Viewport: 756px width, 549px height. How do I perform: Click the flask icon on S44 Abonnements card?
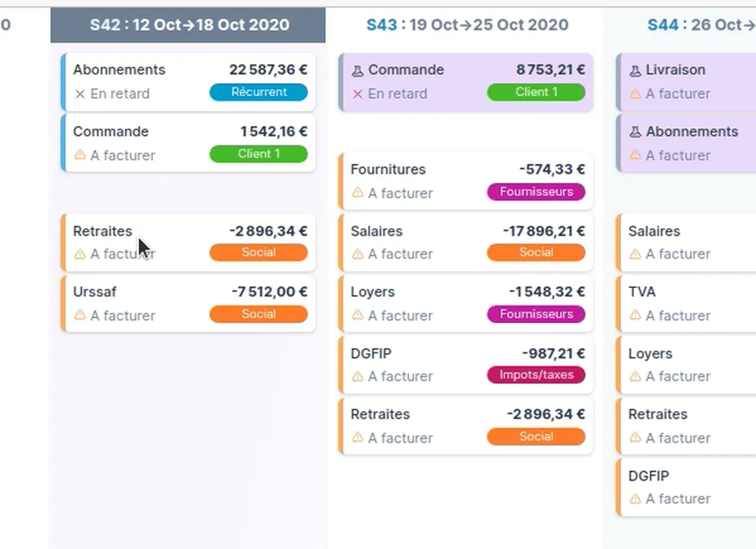point(635,132)
